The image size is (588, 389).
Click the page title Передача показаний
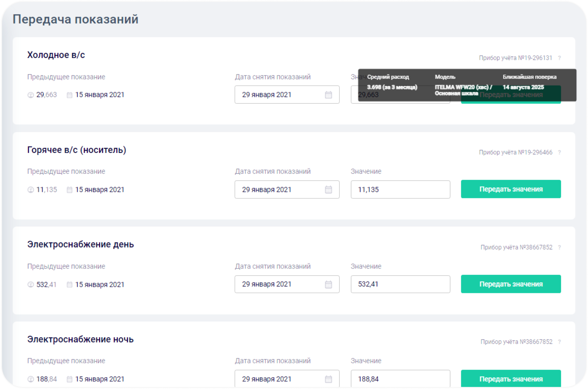(76, 19)
